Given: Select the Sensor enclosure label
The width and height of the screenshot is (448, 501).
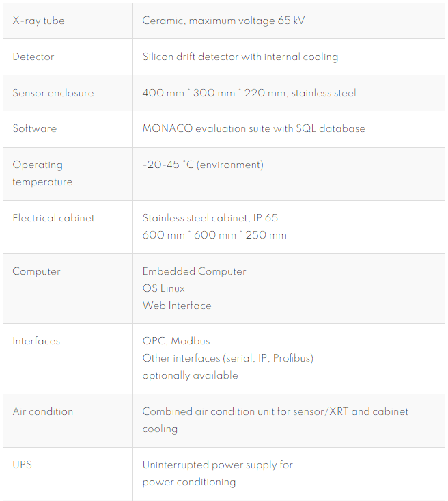Looking at the screenshot, I should click(53, 93).
